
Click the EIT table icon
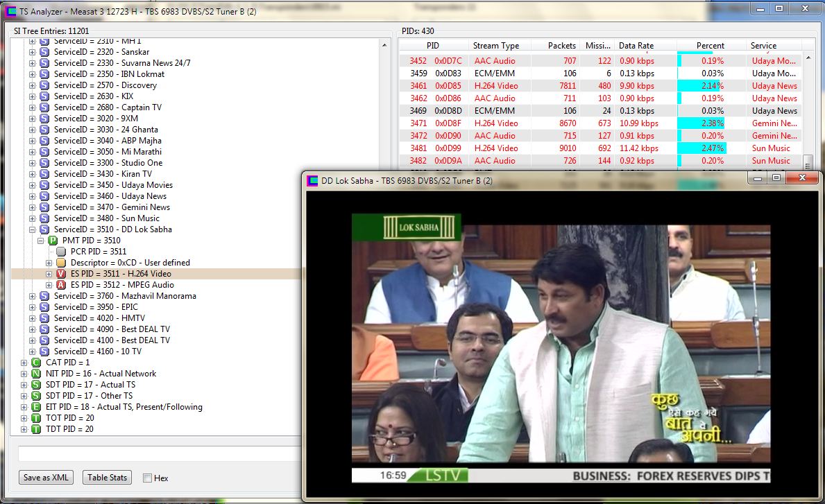click(x=36, y=407)
